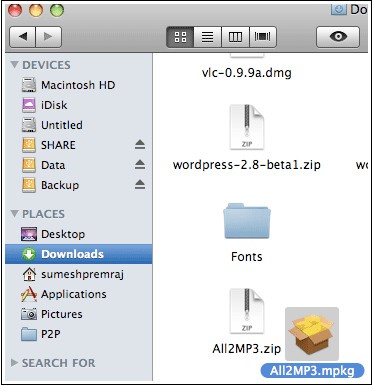Select the Fonts folder icon
This screenshot has width=372, height=386.
(247, 221)
